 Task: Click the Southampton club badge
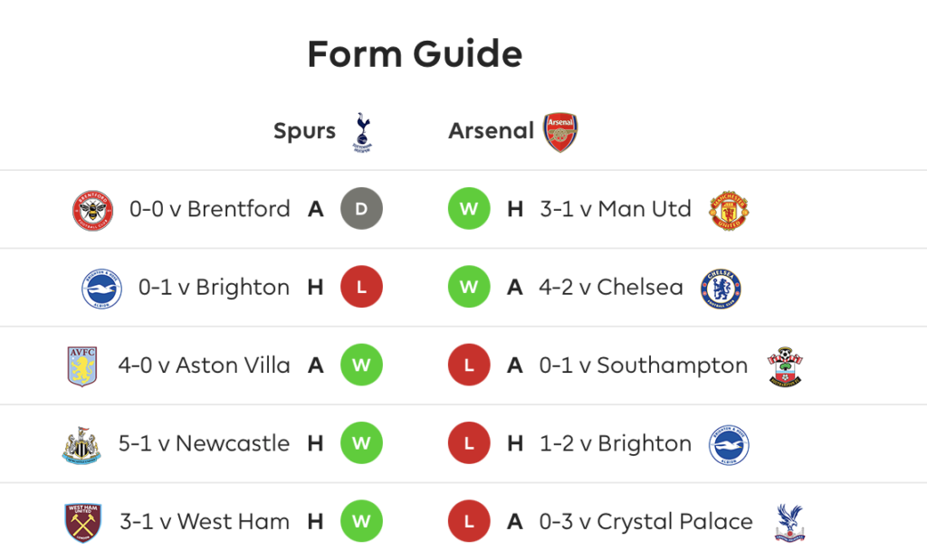[x=785, y=366]
